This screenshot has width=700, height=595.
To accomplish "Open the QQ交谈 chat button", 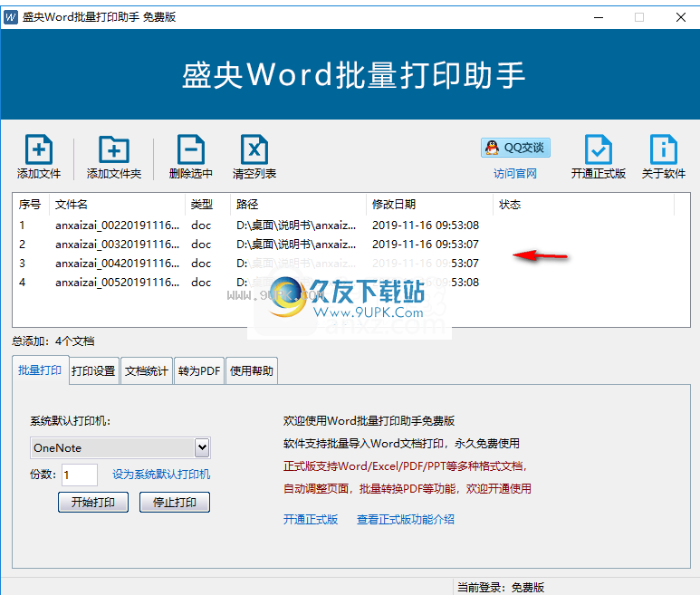I will coord(515,148).
